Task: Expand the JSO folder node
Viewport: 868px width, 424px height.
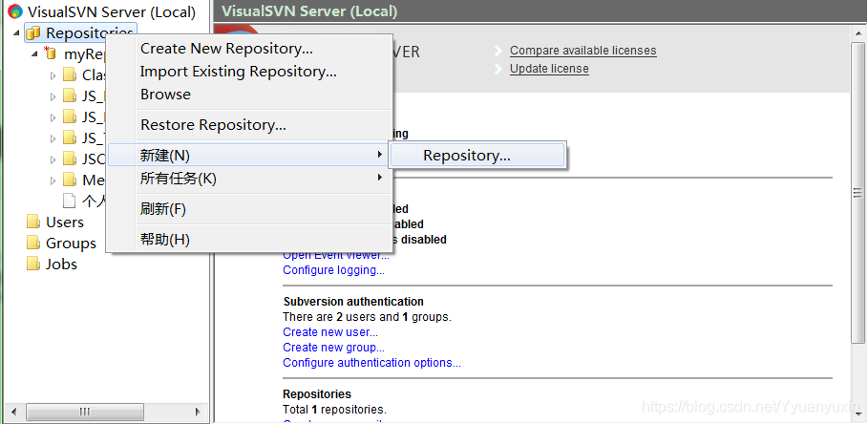Action: coord(53,160)
